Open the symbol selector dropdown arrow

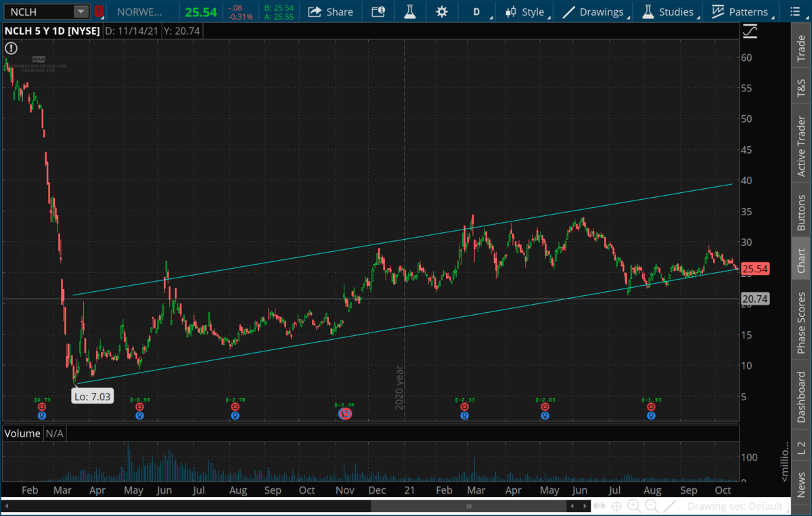(81, 12)
